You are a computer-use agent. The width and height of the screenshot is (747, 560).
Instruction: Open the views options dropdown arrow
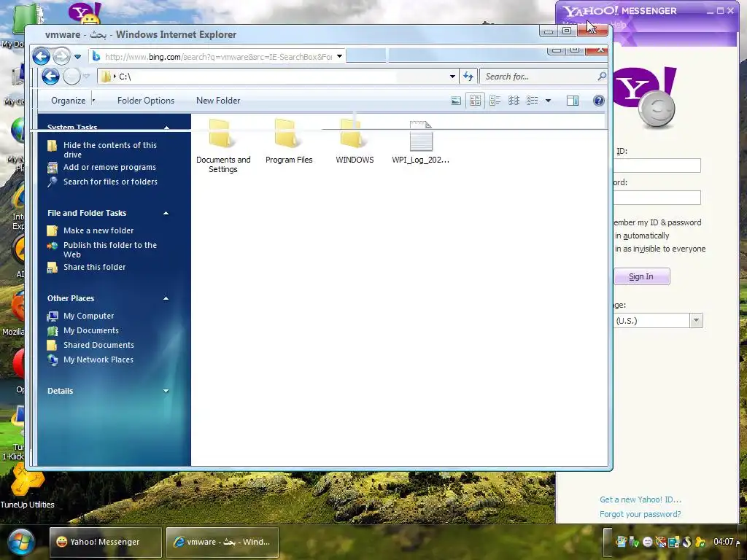pyautogui.click(x=548, y=101)
